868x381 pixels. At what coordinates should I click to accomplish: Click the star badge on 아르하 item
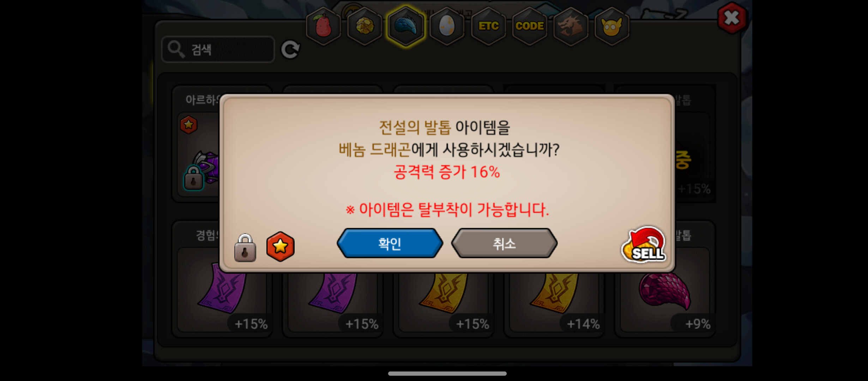coord(189,125)
